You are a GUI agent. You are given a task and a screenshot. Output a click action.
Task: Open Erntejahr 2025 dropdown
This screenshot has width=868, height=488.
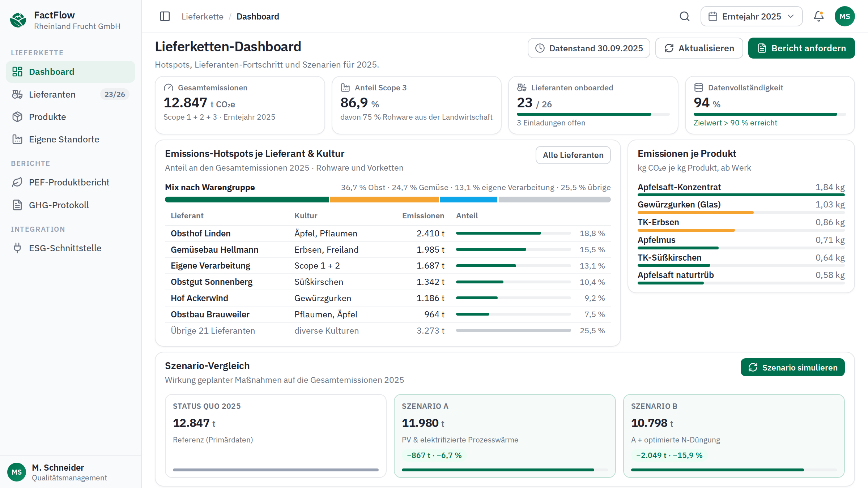[752, 16]
